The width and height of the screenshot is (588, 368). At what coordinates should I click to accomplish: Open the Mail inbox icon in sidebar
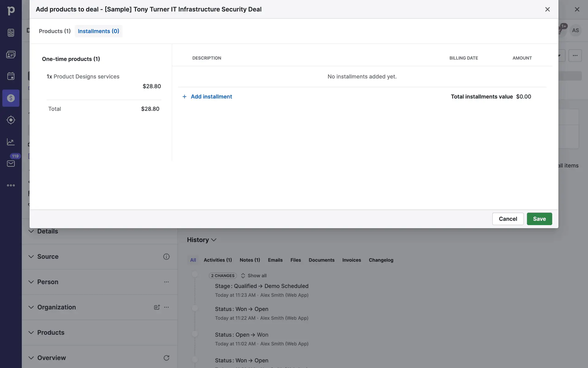point(11,163)
